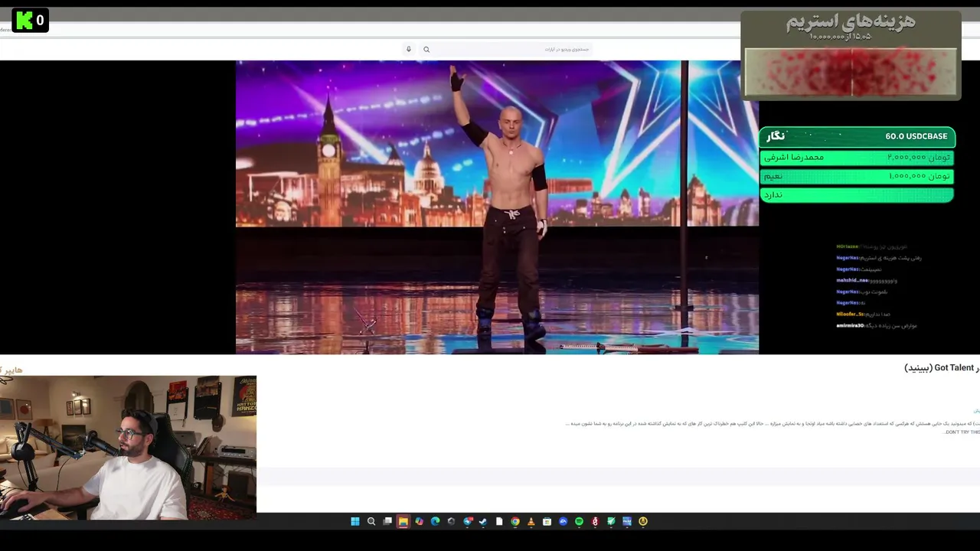Open VLC media player from the taskbar
The width and height of the screenshot is (980, 551).
click(x=531, y=522)
